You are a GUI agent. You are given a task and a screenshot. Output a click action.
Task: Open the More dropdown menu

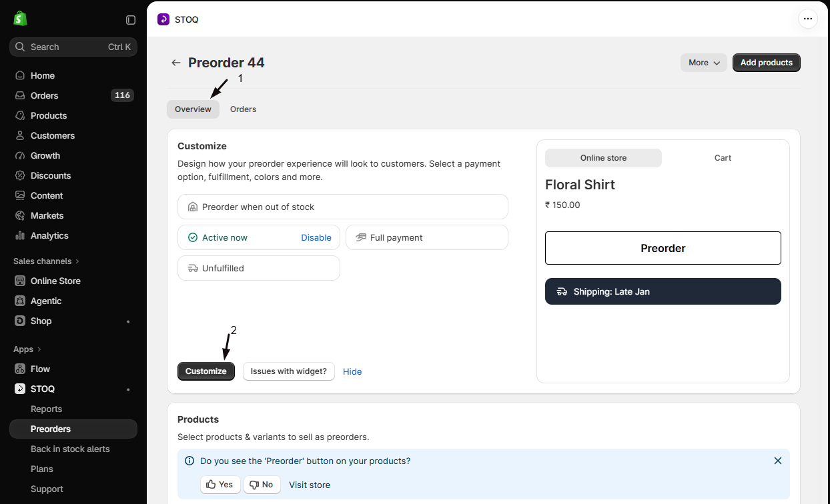pyautogui.click(x=704, y=63)
